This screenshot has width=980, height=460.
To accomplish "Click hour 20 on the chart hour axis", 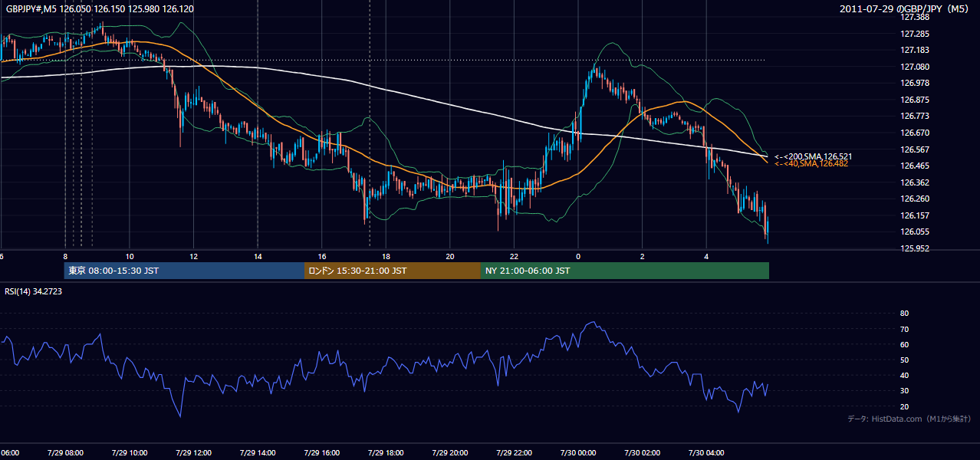I will pyautogui.click(x=450, y=256).
